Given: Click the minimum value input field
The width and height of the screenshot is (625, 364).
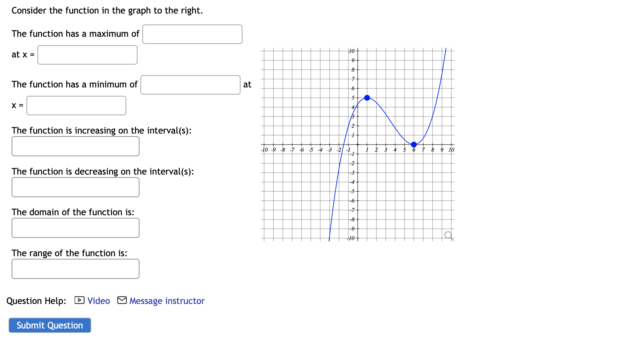Looking at the screenshot, I should point(190,85).
